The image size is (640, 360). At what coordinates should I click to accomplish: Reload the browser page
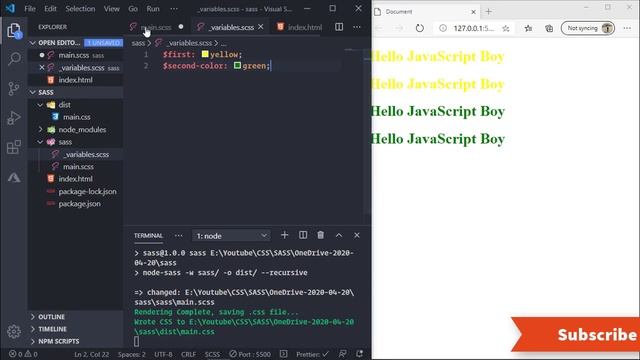pos(420,28)
